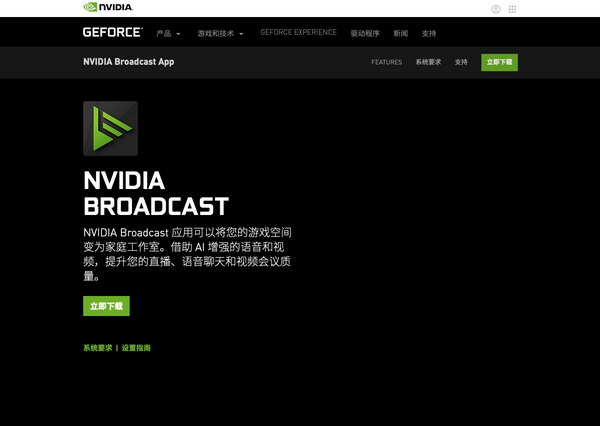Screen dimensions: 600x426
Task: Click green 立即下载 button in header bar
Action: [499, 62]
